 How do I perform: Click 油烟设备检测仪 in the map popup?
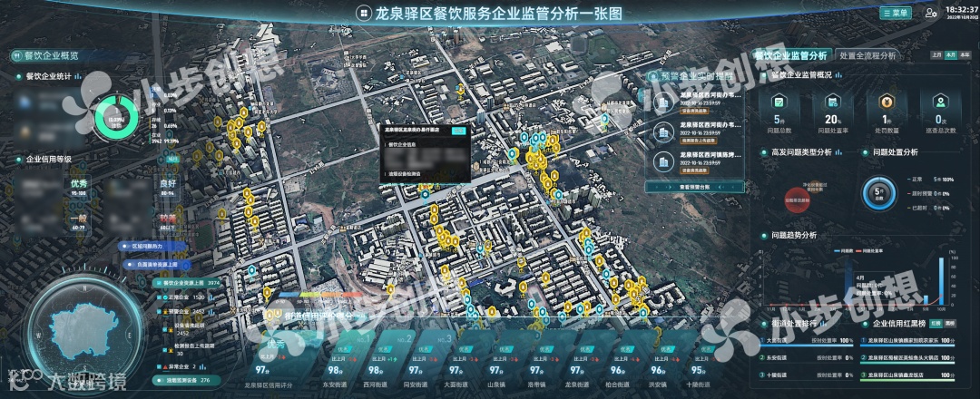coord(404,173)
